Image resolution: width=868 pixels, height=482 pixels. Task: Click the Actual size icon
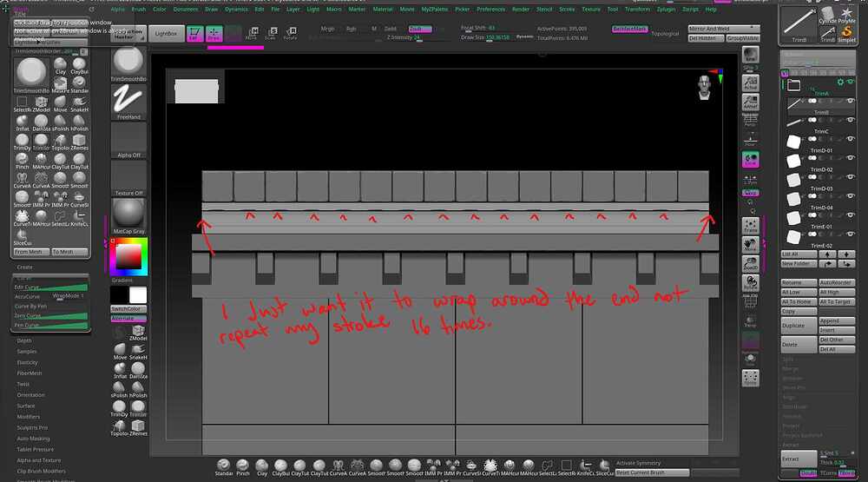(750, 83)
